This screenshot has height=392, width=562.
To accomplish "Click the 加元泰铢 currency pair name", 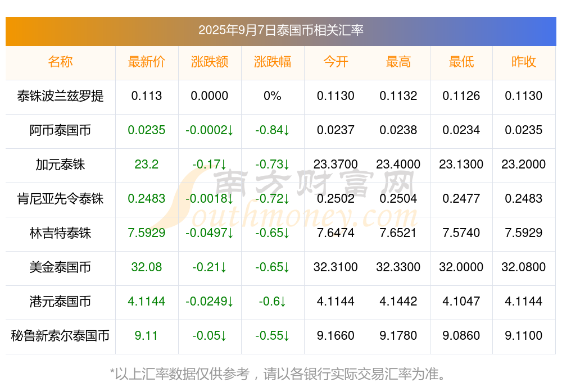I will (x=60, y=165).
